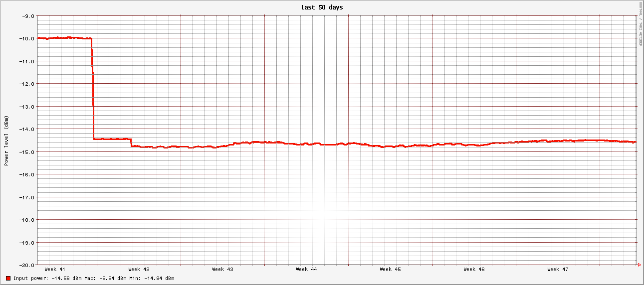This screenshot has height=285, width=644.
Task: Click the "Power level (dBm)" vertical axis label
Action: (x=6, y=140)
